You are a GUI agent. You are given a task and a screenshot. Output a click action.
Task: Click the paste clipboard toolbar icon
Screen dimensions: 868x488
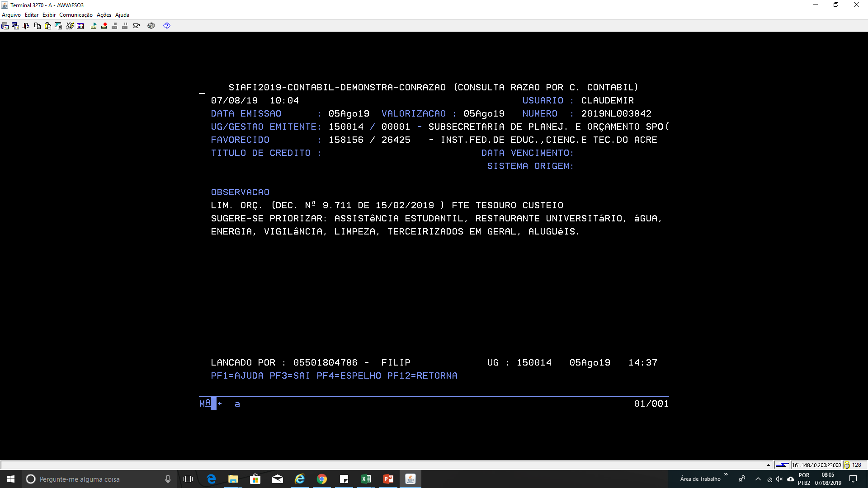[48, 26]
